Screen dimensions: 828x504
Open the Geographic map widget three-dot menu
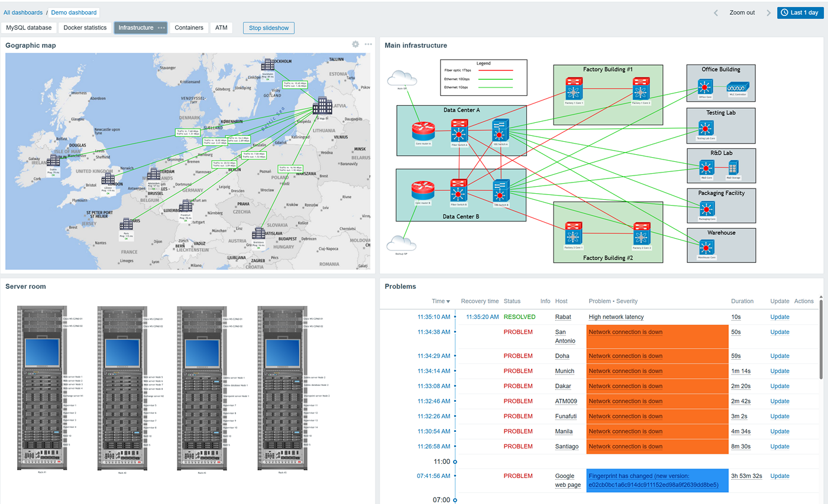368,44
